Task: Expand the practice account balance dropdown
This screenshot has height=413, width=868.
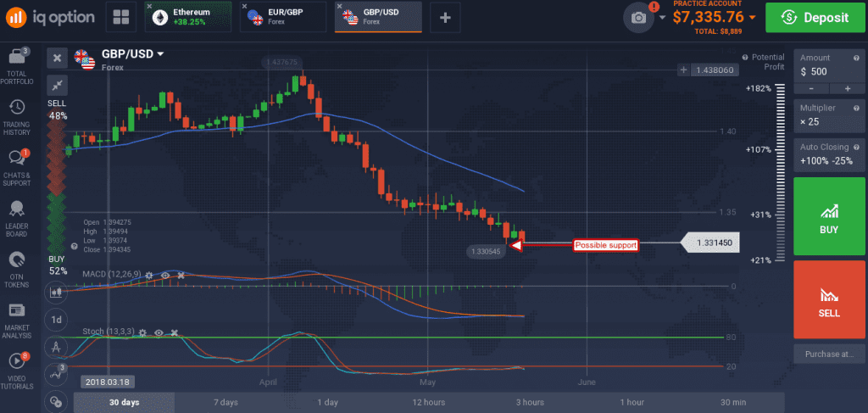Action: [x=752, y=17]
